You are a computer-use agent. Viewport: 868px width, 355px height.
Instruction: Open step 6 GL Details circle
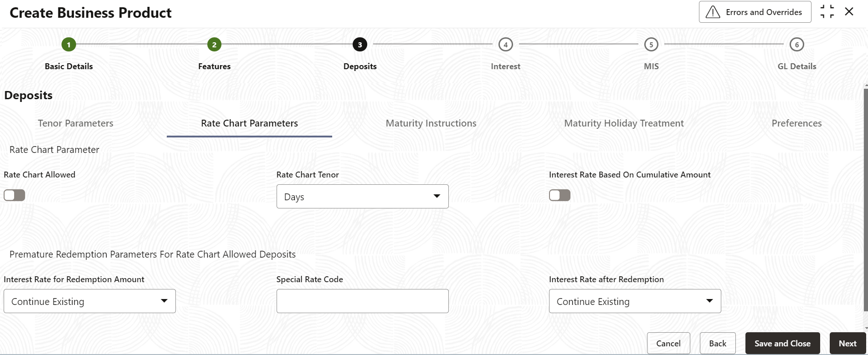(796, 45)
